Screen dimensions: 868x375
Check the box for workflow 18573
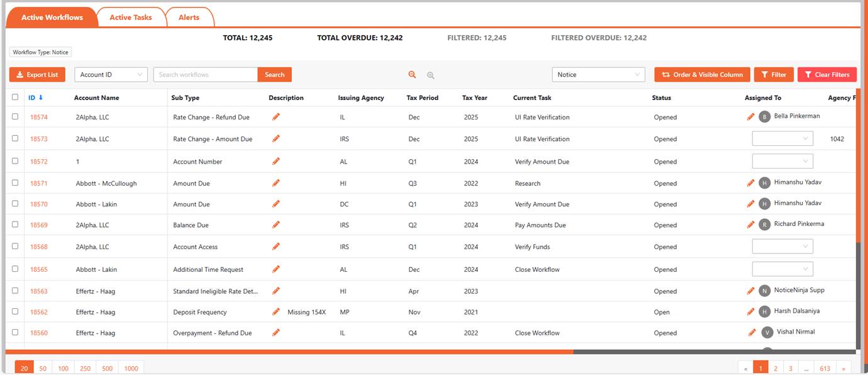tap(15, 139)
